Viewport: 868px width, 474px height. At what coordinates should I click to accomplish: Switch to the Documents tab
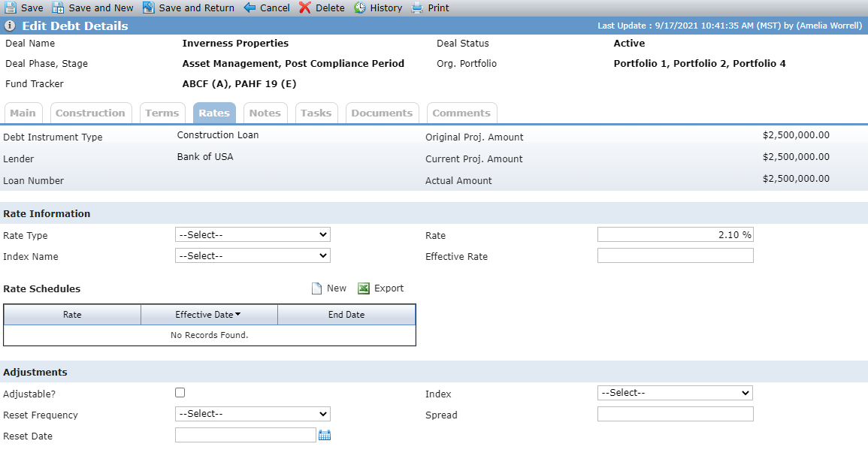point(382,113)
